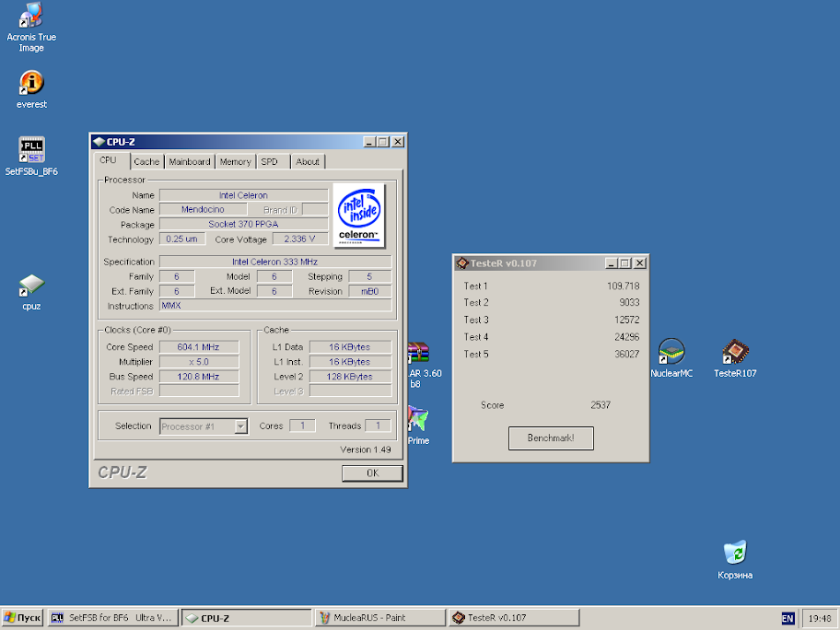The image size is (840, 630).
Task: Minimize the TesteR v0.107 window
Action: pos(612,263)
